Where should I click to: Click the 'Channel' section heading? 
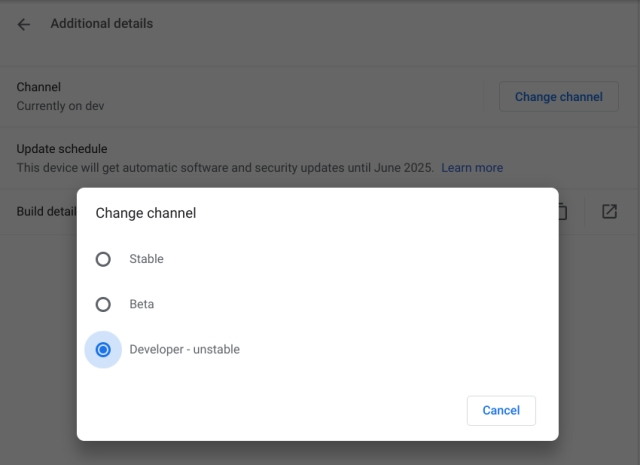click(x=39, y=87)
